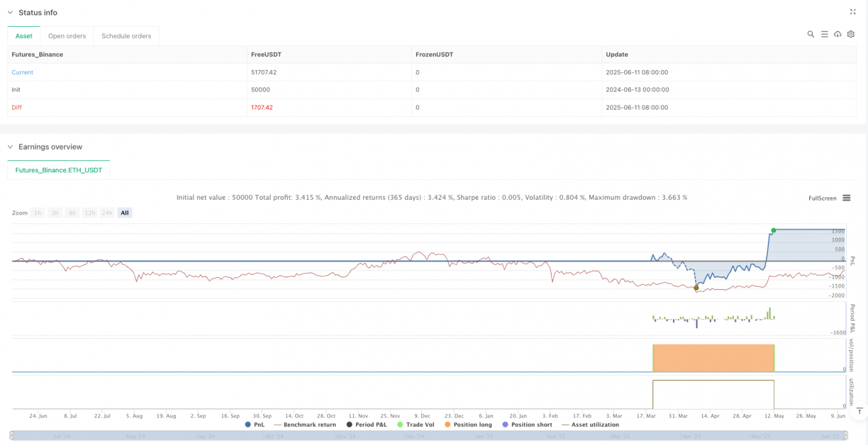Viewport: 868px width, 445px height.
Task: Collapse the Earnings overview section
Action: point(9,147)
